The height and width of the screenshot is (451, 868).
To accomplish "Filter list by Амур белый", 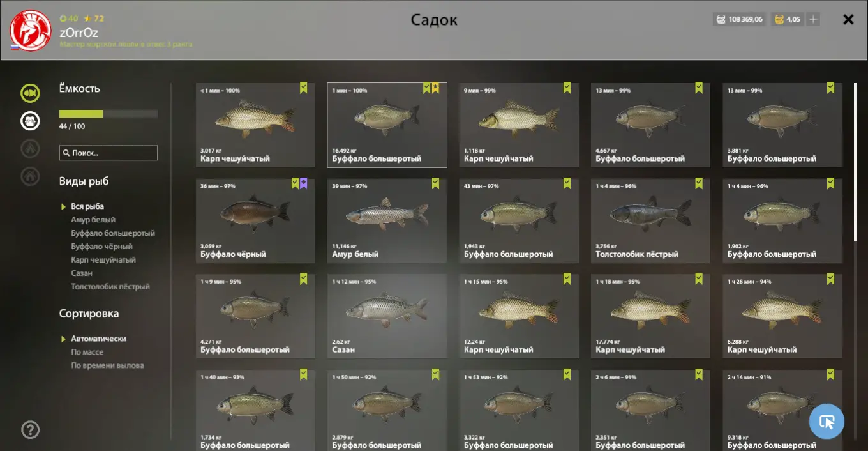I will click(93, 220).
